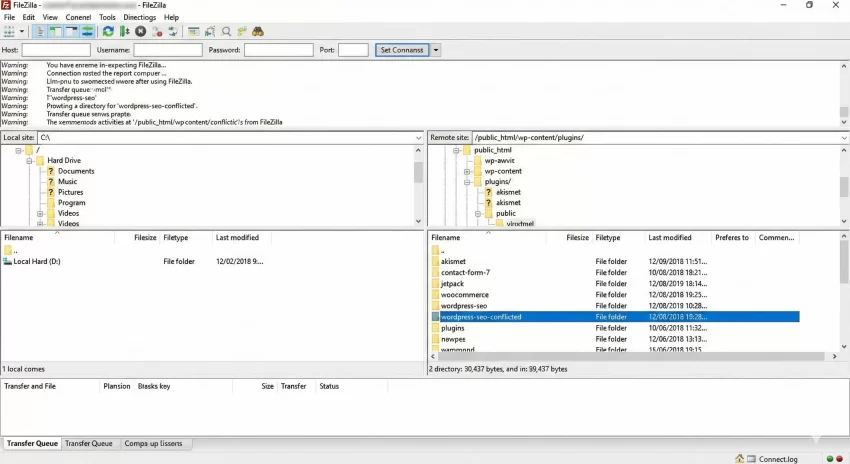Switch to the Comps up lissers tab
This screenshot has width=850, height=464.
tap(153, 443)
